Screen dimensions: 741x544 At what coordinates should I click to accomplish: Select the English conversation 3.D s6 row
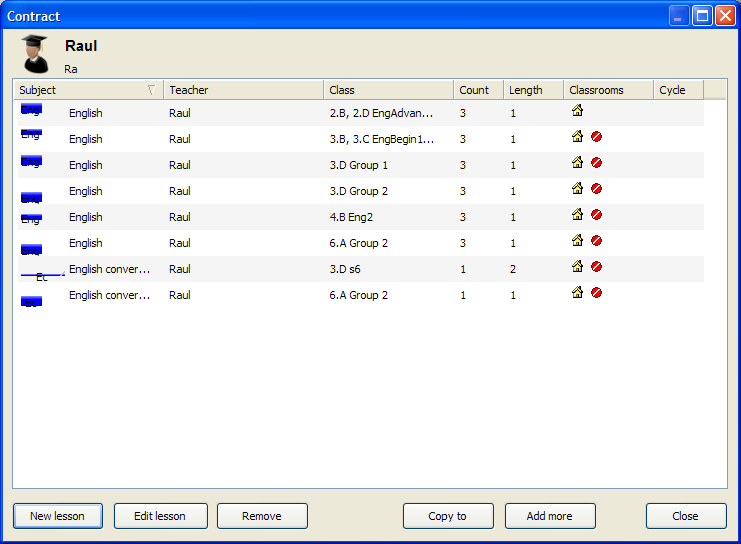coord(250,269)
